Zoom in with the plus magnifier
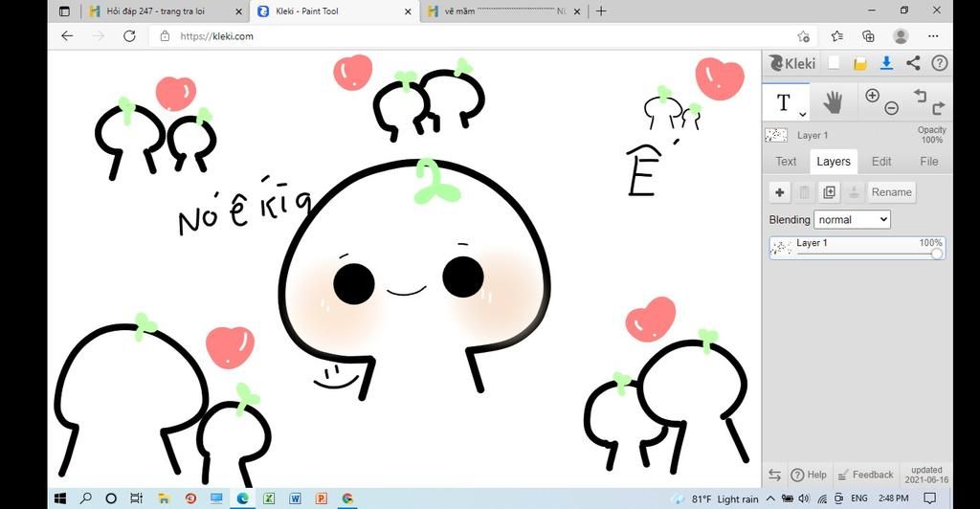The height and width of the screenshot is (509, 980). [872, 96]
